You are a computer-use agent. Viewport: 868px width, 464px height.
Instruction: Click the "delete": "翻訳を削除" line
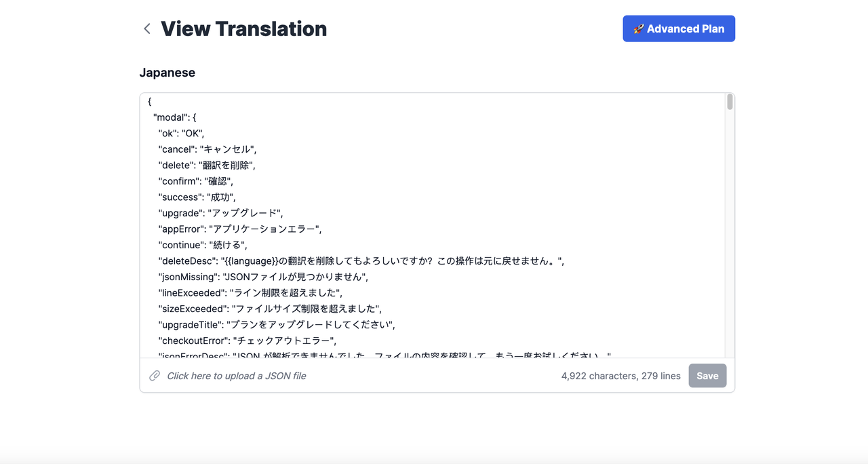point(207,165)
